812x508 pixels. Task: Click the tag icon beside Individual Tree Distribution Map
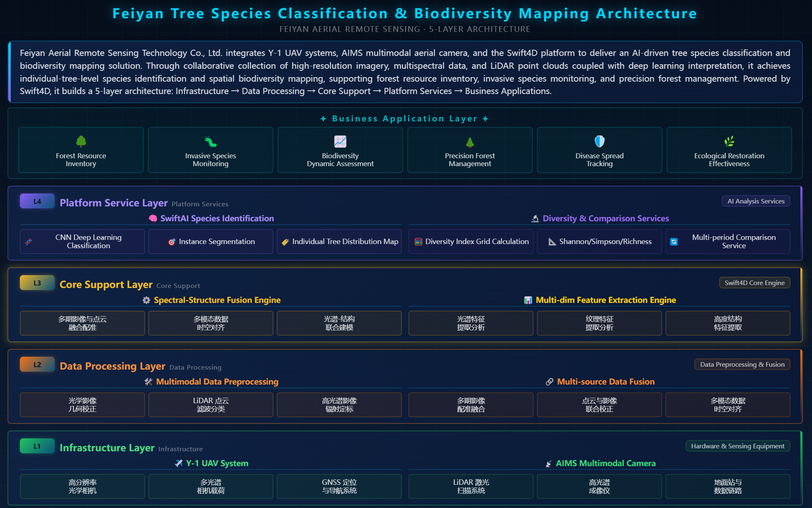(x=285, y=242)
